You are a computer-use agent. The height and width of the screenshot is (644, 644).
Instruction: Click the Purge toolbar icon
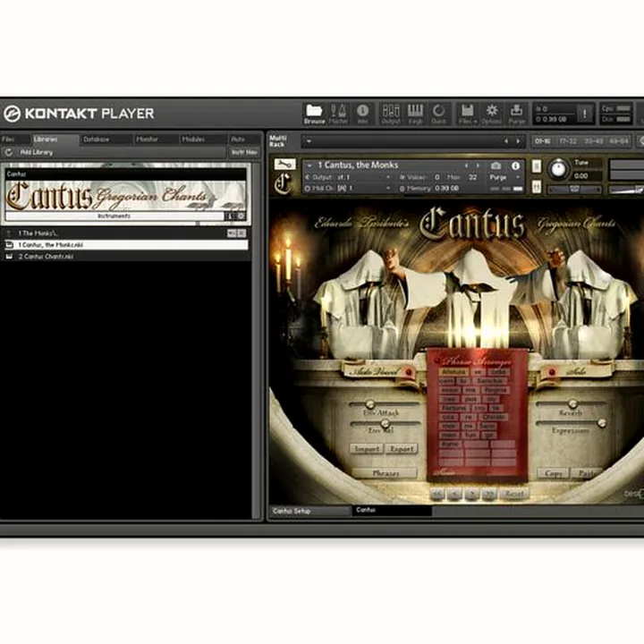click(x=516, y=114)
